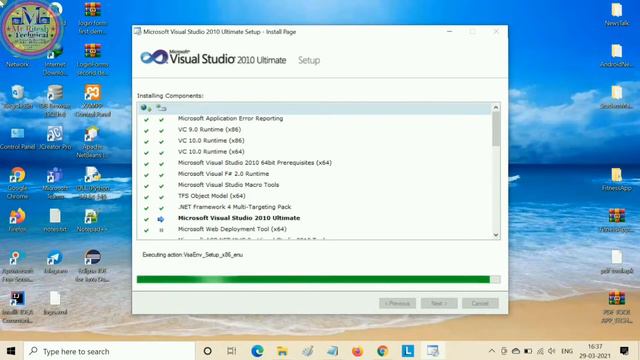Image resolution: width=640 pixels, height=360 pixels.
Task: Select Visual Studio 2010 64bit Prerequisites row
Action: pyautogui.click(x=314, y=162)
